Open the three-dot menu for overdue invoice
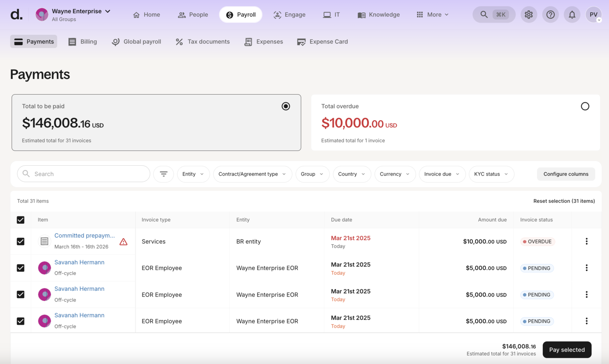The height and width of the screenshot is (364, 609). coord(586,241)
